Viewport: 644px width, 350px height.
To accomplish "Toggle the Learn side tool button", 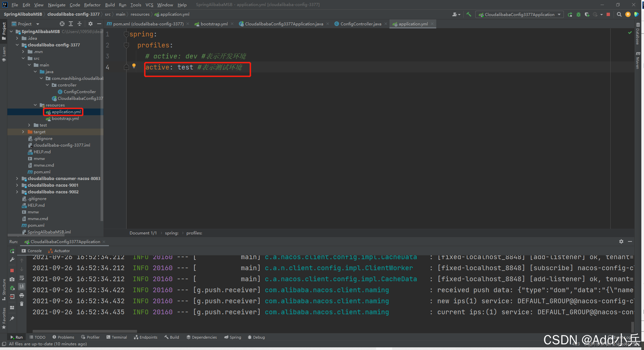I will tap(4, 54).
